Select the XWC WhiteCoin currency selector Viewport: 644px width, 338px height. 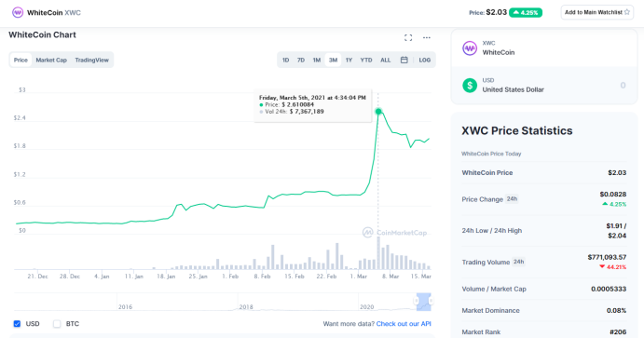click(x=544, y=48)
